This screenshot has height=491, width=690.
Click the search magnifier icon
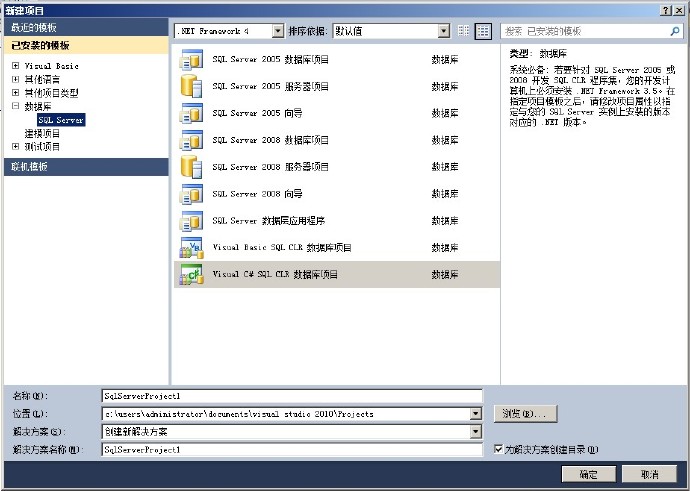(675, 31)
